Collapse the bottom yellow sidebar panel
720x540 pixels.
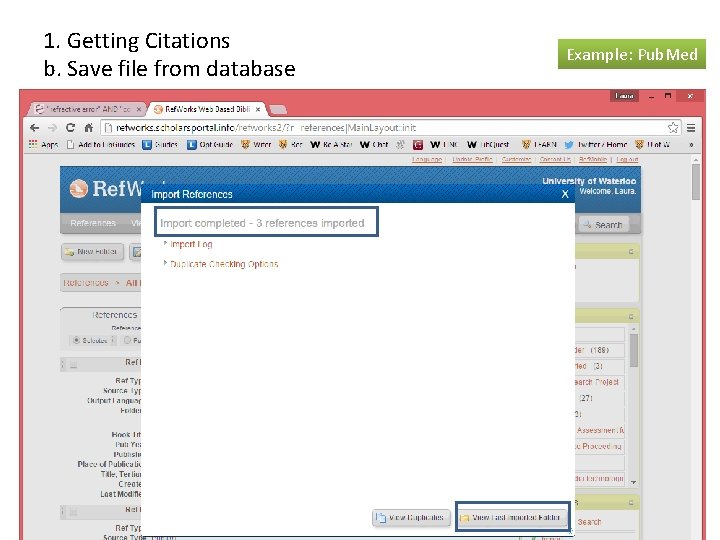pyautogui.click(x=631, y=503)
